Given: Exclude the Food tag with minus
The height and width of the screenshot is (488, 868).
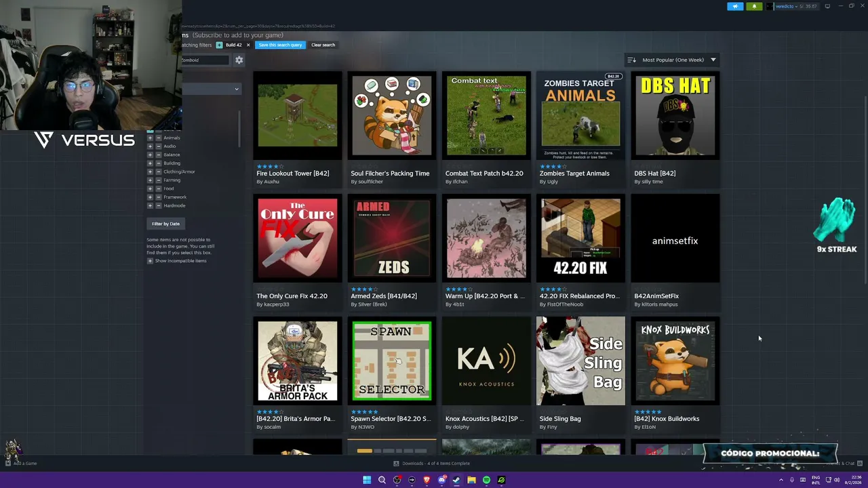Looking at the screenshot, I should (x=159, y=188).
